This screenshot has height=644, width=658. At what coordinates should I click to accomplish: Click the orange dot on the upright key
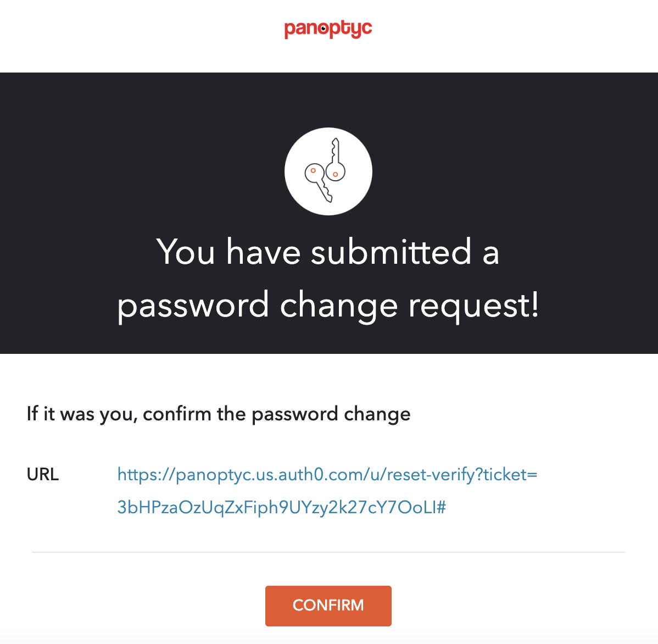(x=335, y=174)
